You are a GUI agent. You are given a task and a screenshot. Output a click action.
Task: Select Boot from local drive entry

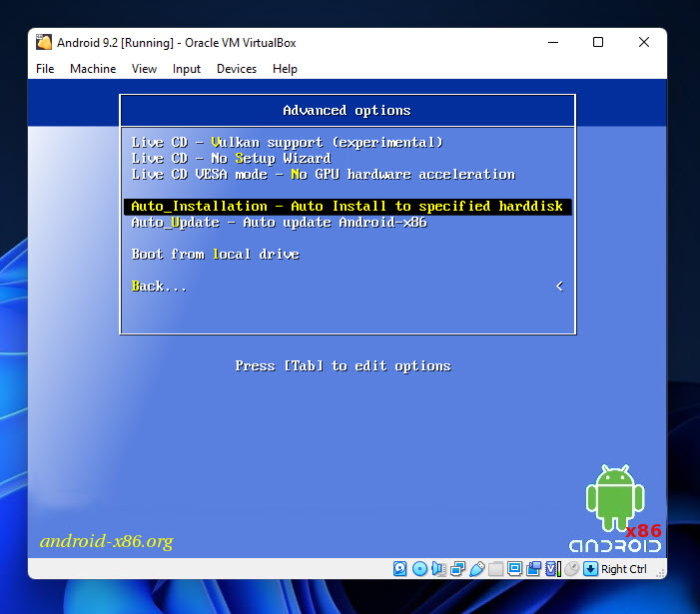tap(215, 255)
